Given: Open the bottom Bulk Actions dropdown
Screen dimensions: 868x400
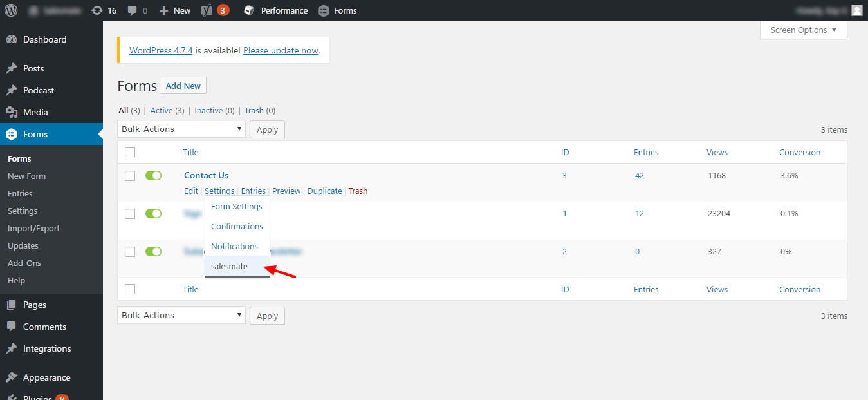Looking at the screenshot, I should pyautogui.click(x=181, y=315).
